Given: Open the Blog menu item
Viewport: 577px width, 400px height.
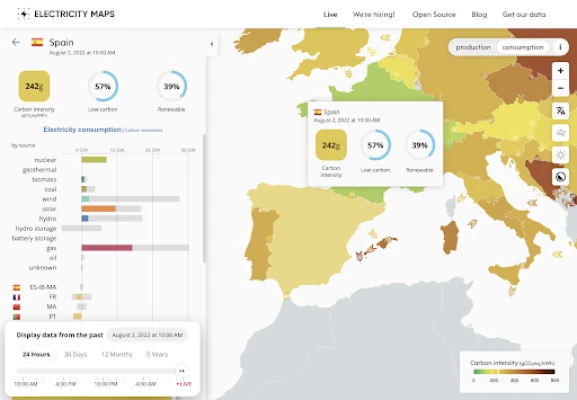Looking at the screenshot, I should (479, 14).
